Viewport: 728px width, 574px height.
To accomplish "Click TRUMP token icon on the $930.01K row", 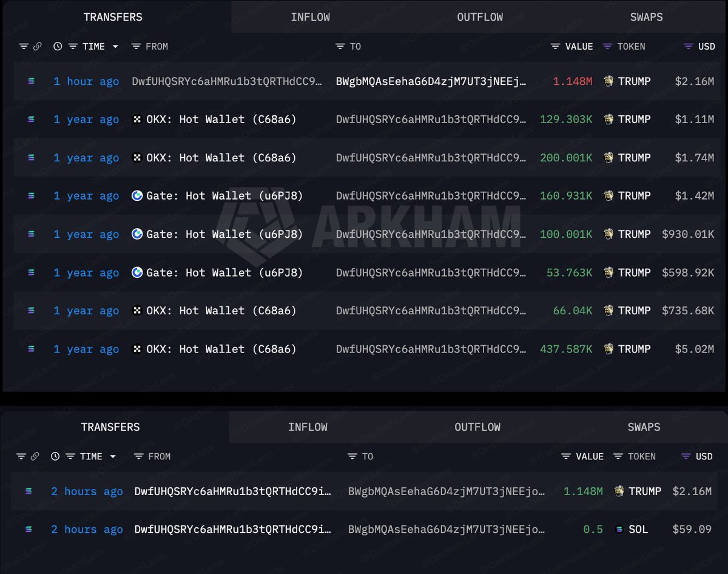I will coord(609,234).
